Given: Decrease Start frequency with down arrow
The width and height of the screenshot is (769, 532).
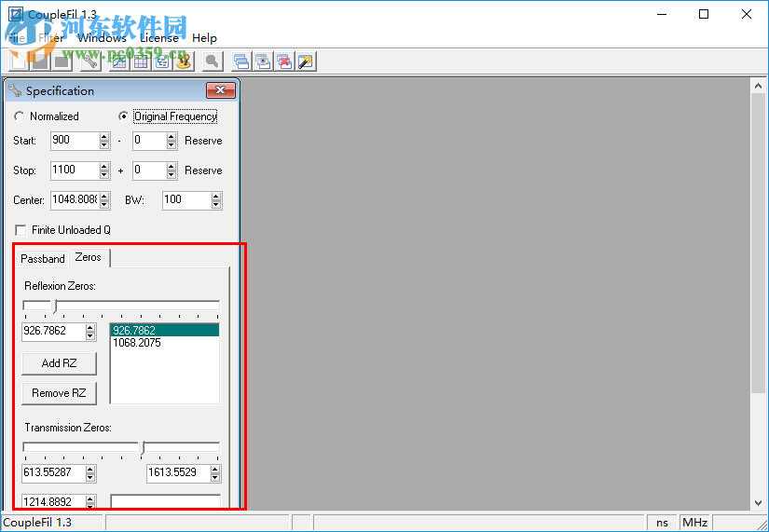Looking at the screenshot, I should [x=104, y=145].
